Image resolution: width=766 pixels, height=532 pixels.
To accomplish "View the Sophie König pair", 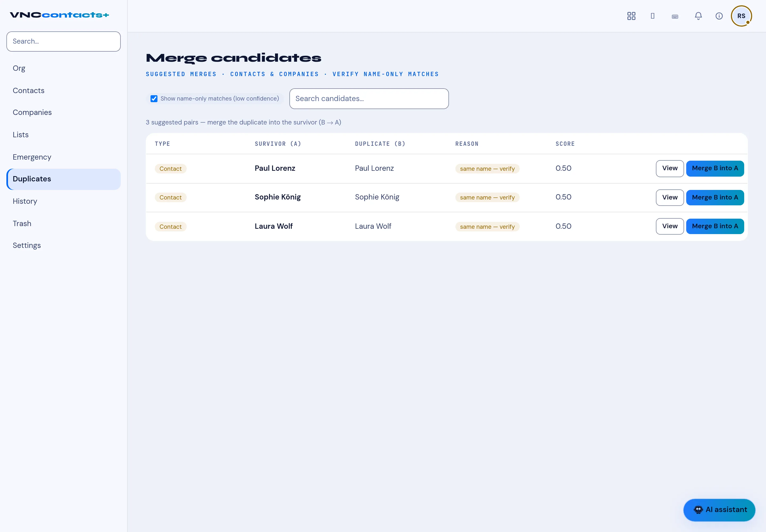I will tap(670, 197).
